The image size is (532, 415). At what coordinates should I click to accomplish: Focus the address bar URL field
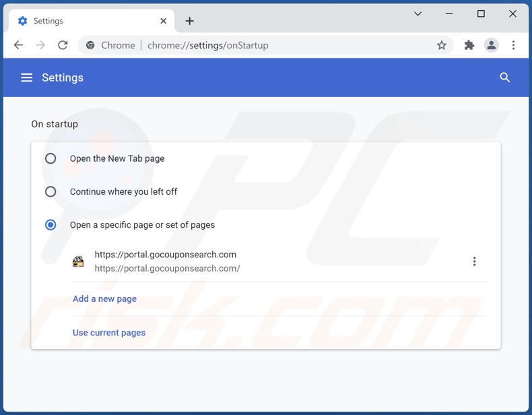(x=269, y=45)
